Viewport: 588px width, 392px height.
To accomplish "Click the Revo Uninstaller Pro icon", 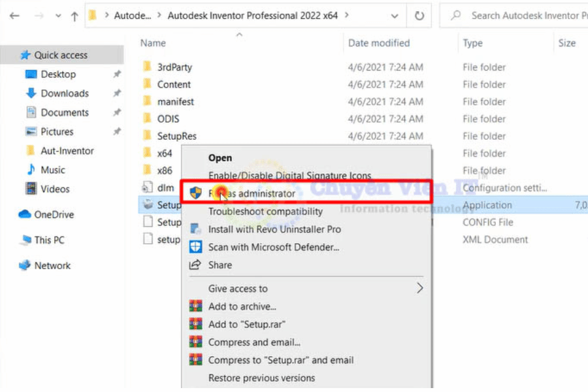I will (195, 229).
